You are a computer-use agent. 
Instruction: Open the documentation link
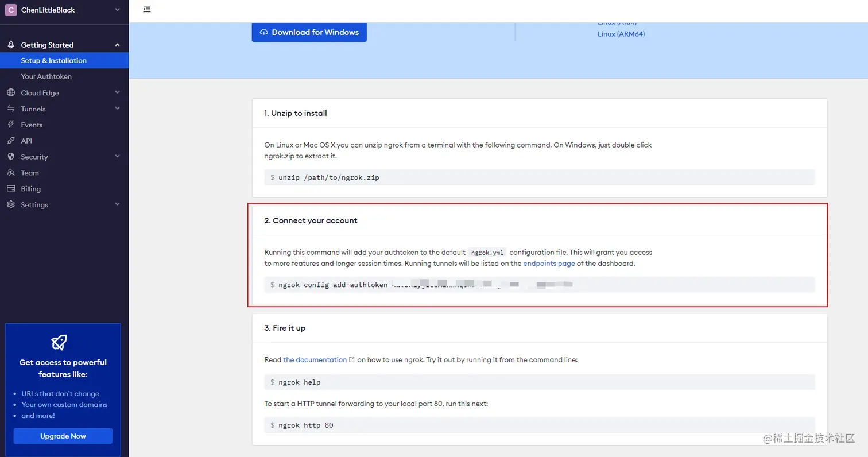click(315, 359)
